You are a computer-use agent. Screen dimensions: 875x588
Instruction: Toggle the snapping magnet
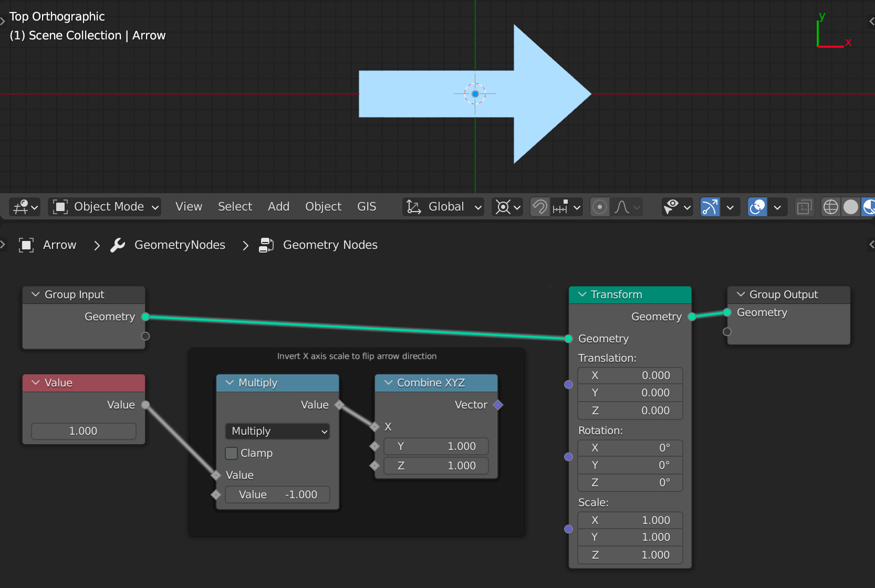click(539, 206)
